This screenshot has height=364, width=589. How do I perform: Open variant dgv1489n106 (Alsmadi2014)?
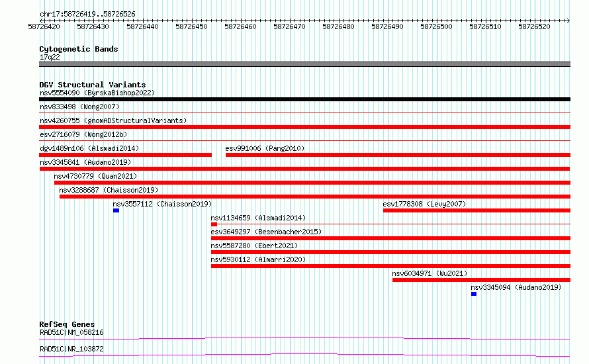coord(89,148)
